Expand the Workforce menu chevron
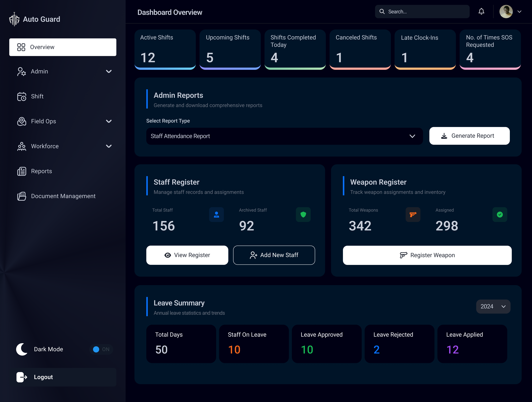This screenshot has width=532, height=402. click(109, 146)
